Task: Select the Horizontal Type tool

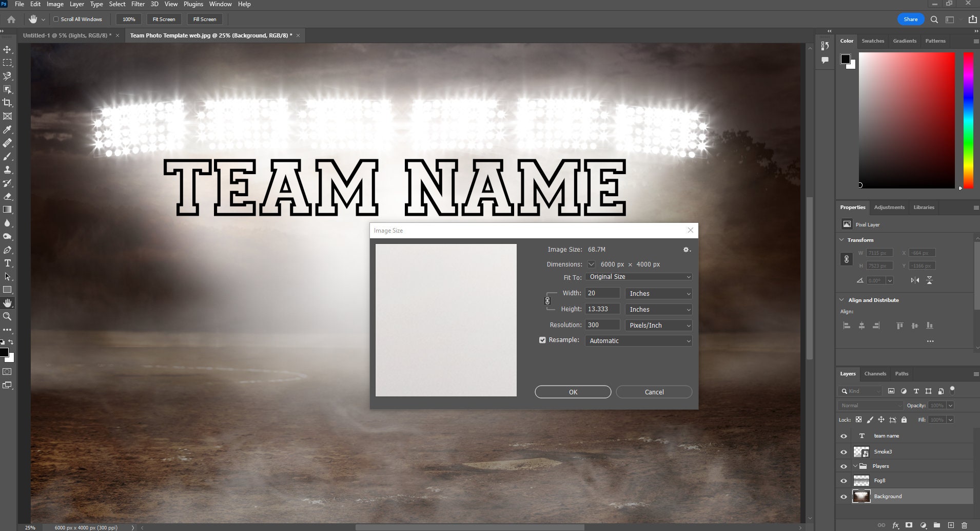Action: pyautogui.click(x=7, y=263)
